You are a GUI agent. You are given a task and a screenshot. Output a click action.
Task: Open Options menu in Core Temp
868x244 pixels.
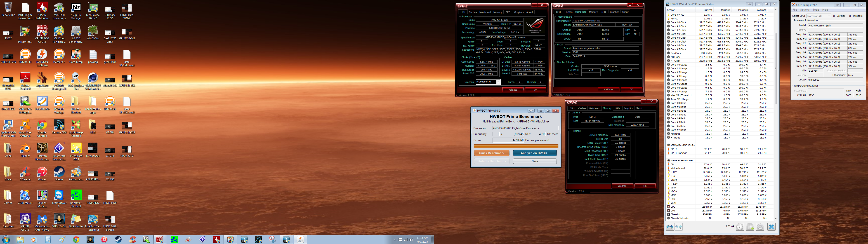click(x=805, y=10)
